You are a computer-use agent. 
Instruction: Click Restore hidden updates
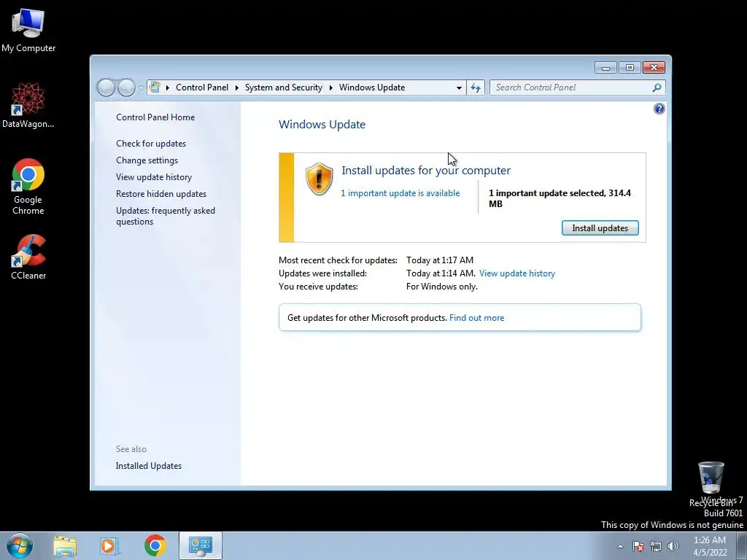(x=161, y=194)
